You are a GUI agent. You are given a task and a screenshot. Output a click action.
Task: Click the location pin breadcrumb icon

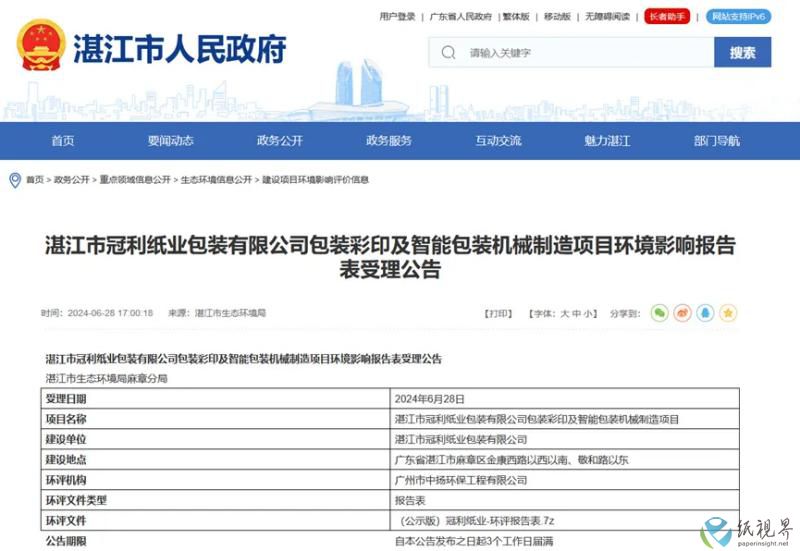[15, 180]
